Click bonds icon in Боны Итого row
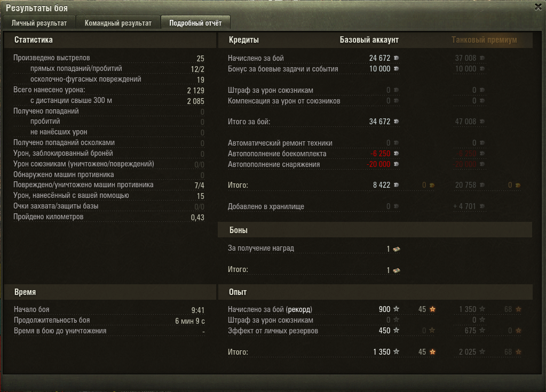 pos(396,270)
